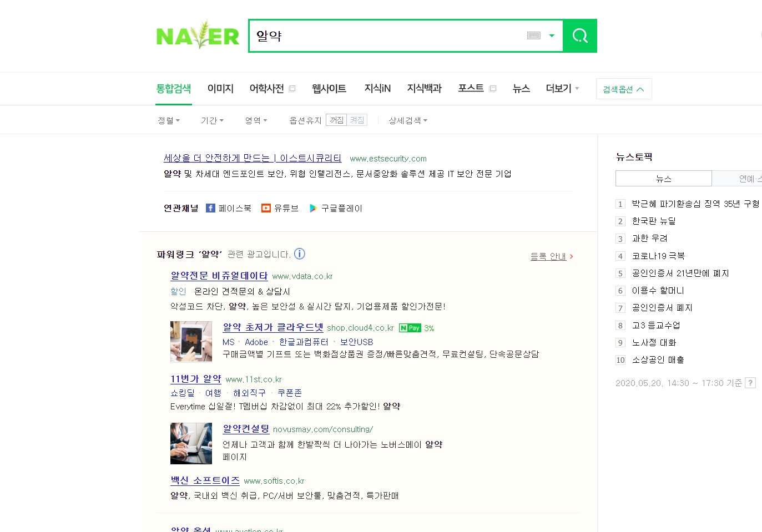Open the 영역 dropdown
The height and width of the screenshot is (532, 762).
click(256, 120)
